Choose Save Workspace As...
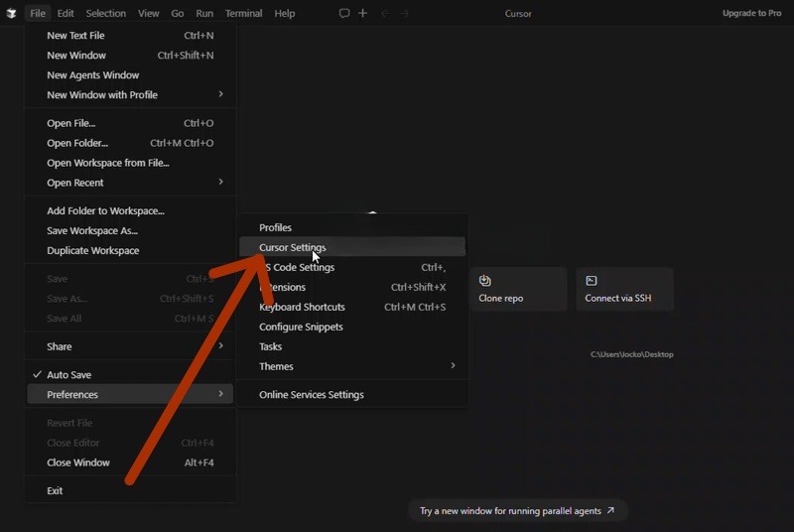 tap(130, 231)
